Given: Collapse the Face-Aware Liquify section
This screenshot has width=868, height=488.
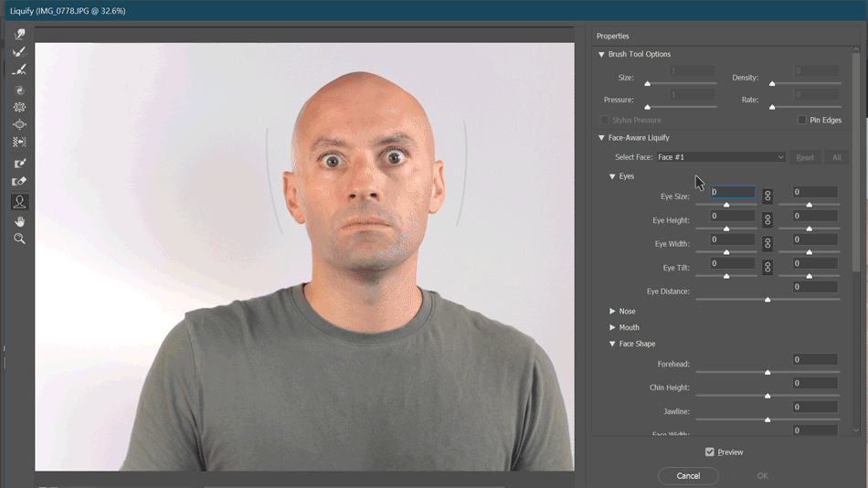Looking at the screenshot, I should (601, 138).
